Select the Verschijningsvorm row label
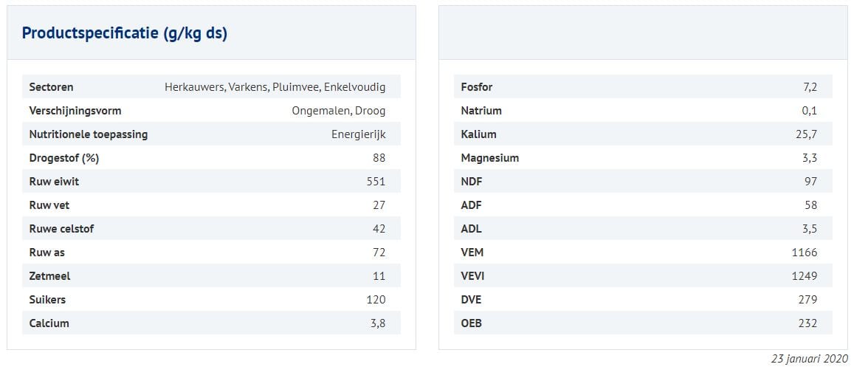Screen dimensions: 868x381 (x=75, y=111)
